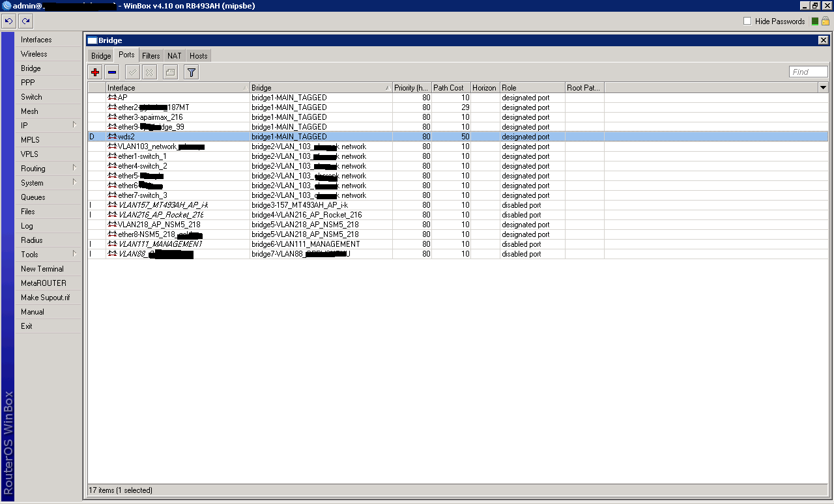Open the MetaROUTER menu item

click(49, 283)
